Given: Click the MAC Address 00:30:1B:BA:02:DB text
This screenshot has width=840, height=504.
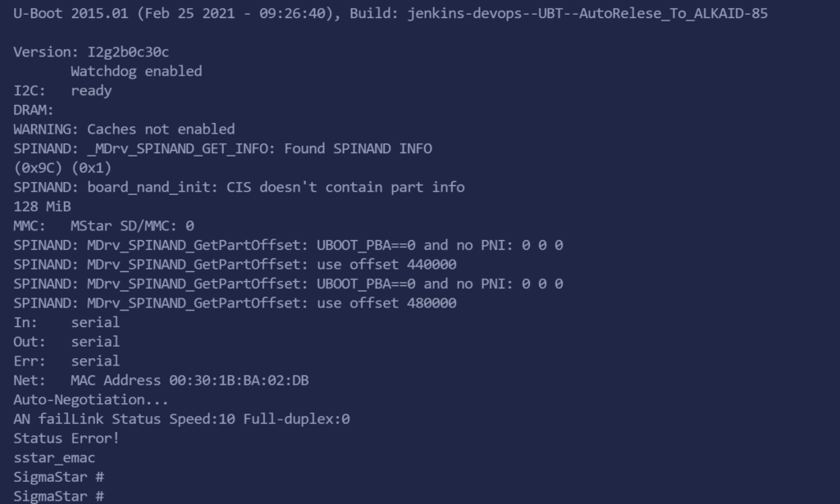Looking at the screenshot, I should [x=189, y=380].
